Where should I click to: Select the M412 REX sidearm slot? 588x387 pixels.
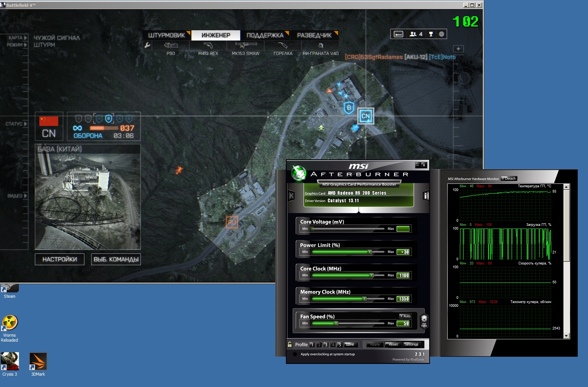click(208, 48)
